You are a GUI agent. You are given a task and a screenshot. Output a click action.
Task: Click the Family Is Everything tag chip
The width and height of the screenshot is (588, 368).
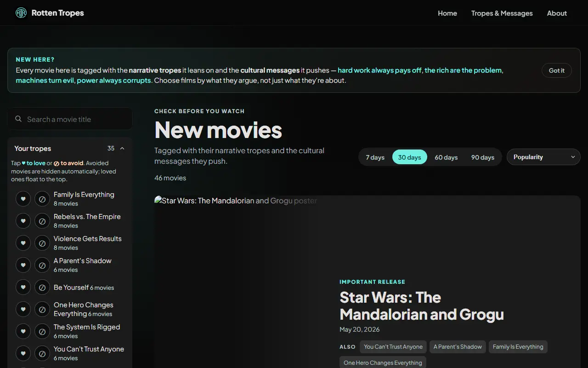tap(518, 347)
